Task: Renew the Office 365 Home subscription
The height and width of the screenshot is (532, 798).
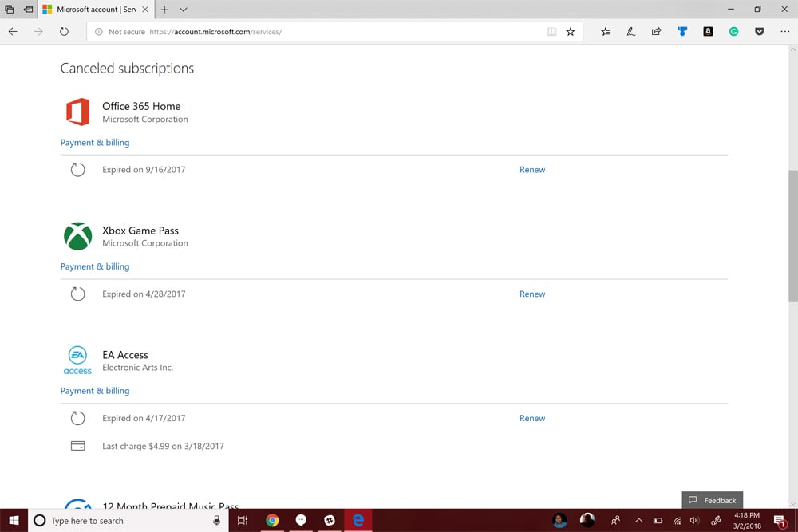Action: pos(532,169)
